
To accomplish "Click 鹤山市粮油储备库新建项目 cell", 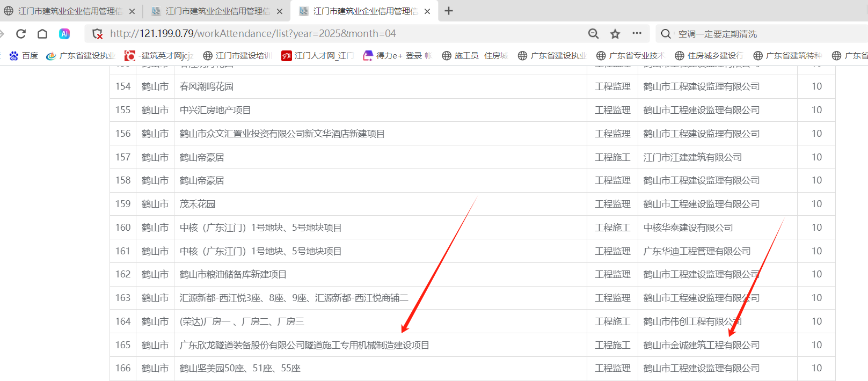I will tap(233, 274).
